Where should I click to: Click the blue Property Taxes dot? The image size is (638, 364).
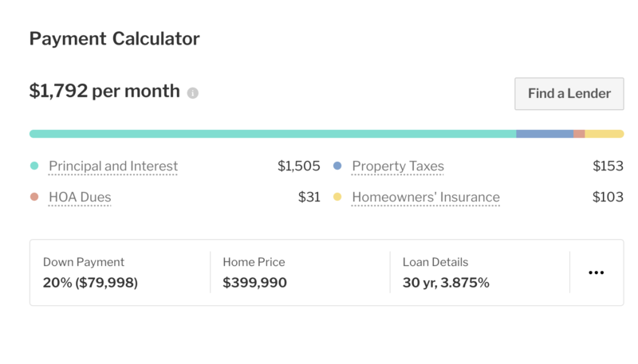pos(337,166)
